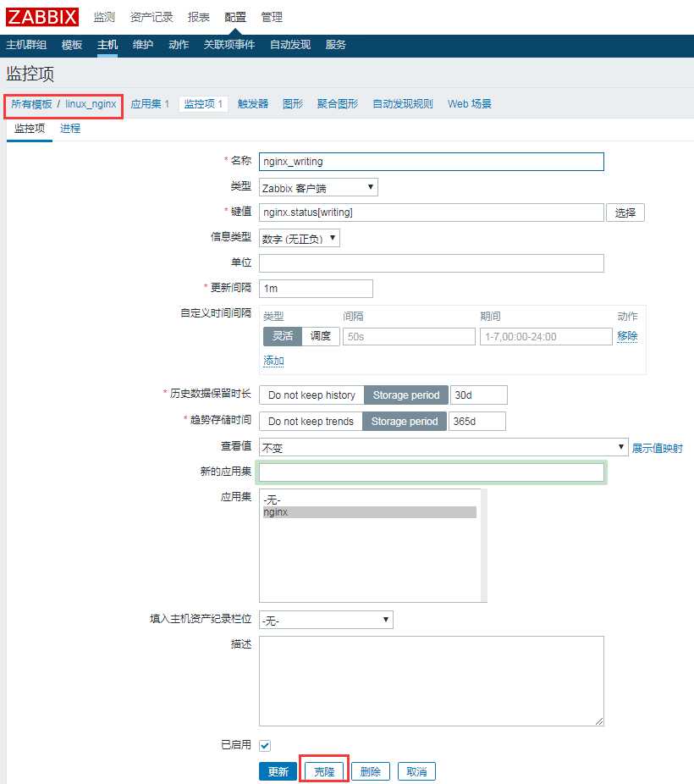Go to 模板 submenu

(x=71, y=45)
